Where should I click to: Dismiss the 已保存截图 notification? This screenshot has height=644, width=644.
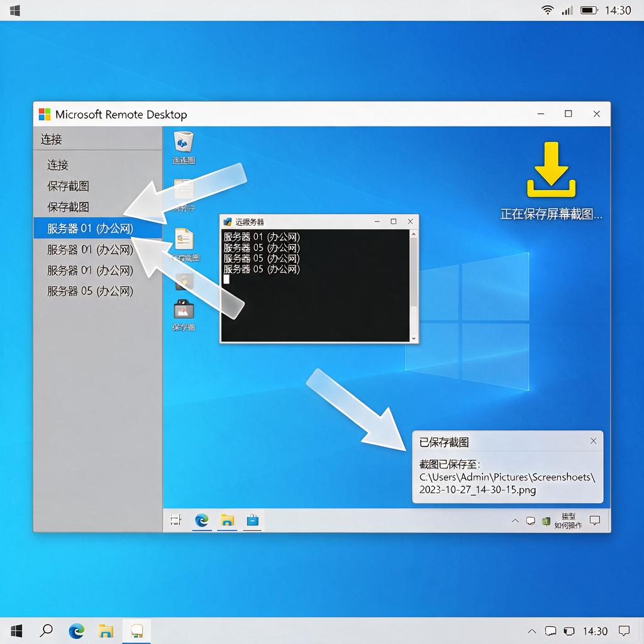coord(593,441)
